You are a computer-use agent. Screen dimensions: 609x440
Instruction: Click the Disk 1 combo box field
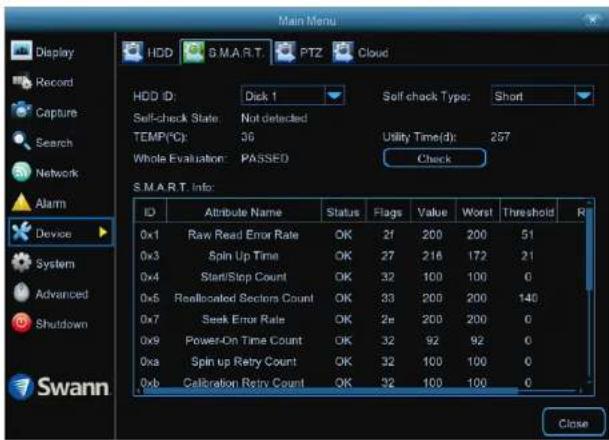(x=292, y=96)
